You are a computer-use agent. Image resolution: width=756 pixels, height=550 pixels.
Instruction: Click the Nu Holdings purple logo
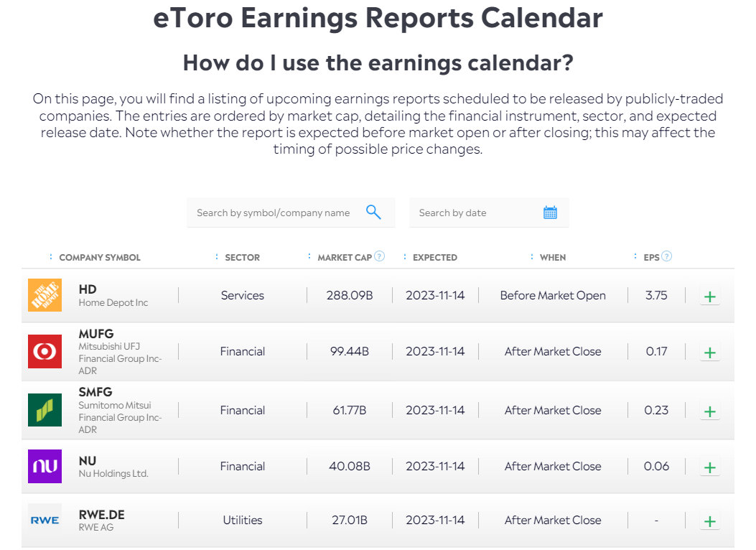click(x=45, y=466)
